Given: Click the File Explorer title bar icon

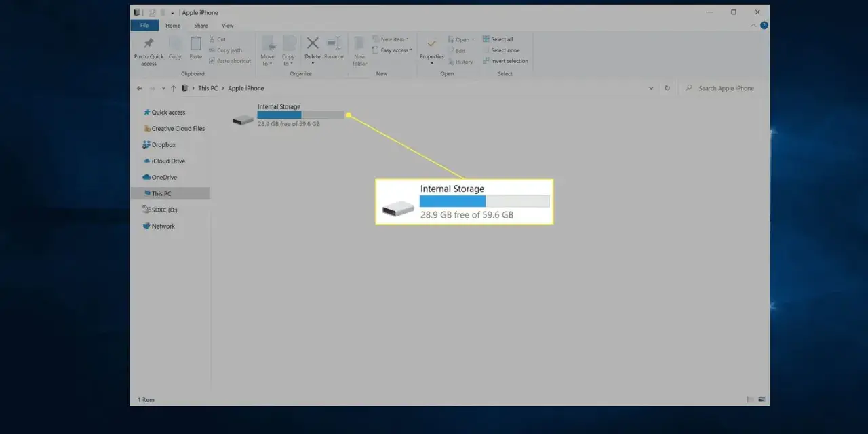Looking at the screenshot, I should [x=136, y=12].
